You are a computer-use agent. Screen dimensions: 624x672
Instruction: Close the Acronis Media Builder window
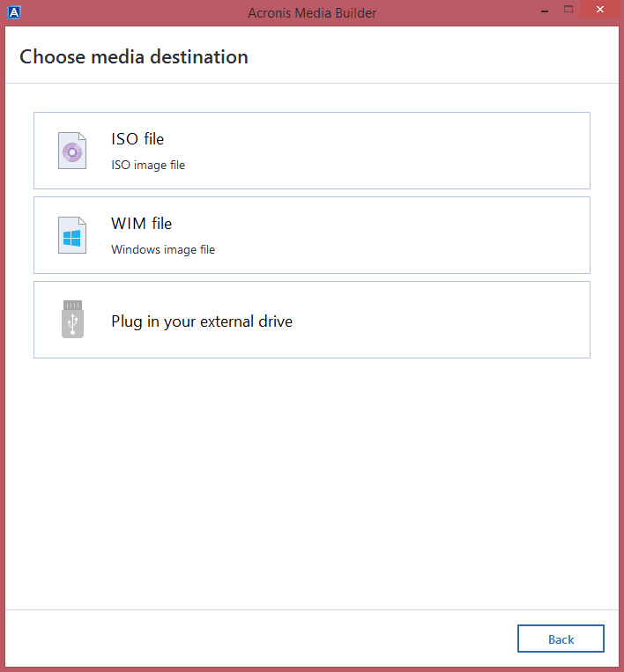[x=600, y=9]
